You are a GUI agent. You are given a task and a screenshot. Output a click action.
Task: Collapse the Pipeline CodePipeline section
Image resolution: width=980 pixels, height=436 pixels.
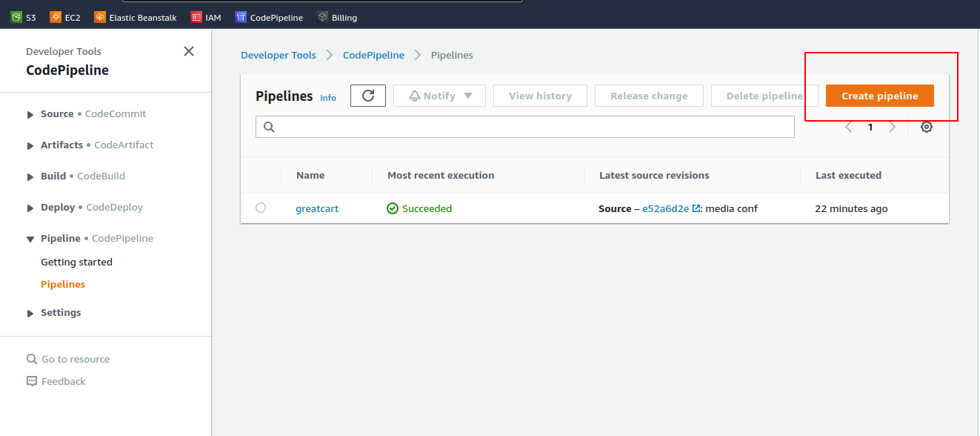(30, 239)
